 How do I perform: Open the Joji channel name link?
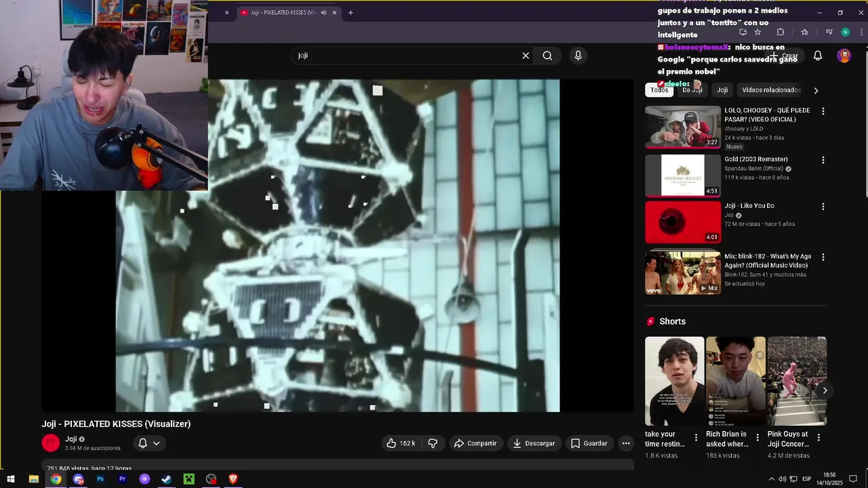pyautogui.click(x=71, y=439)
